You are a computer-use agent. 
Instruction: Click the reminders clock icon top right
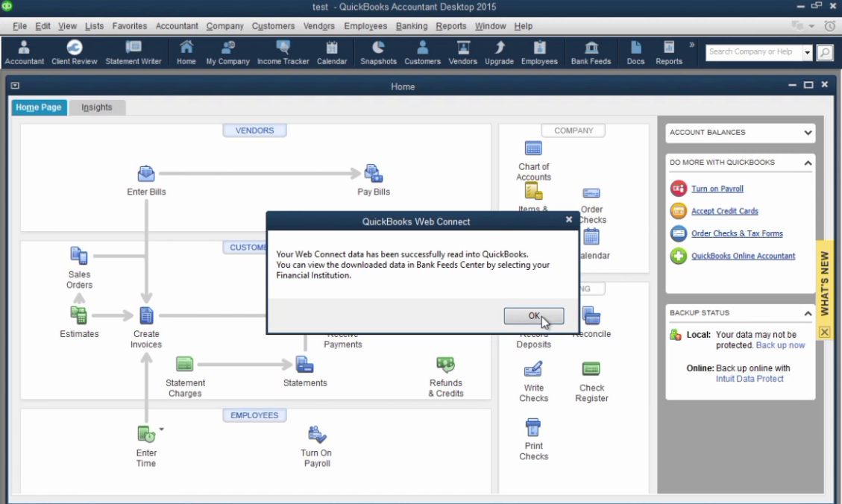pyautogui.click(x=829, y=26)
